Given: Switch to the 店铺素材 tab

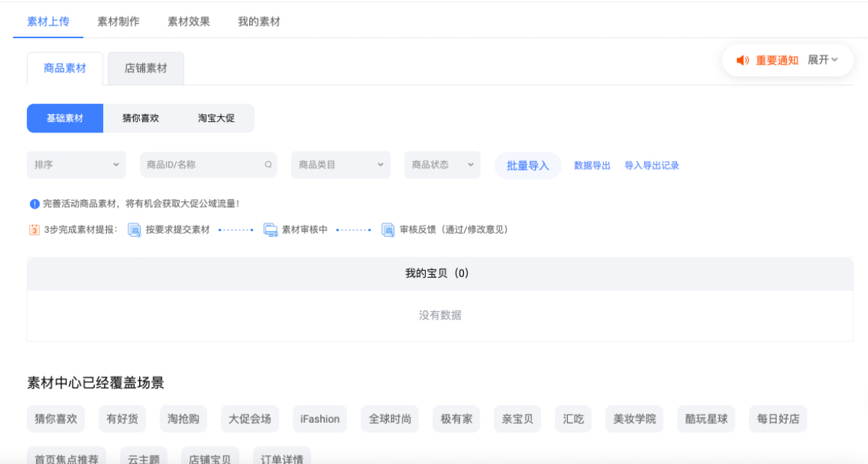Looking at the screenshot, I should [145, 68].
